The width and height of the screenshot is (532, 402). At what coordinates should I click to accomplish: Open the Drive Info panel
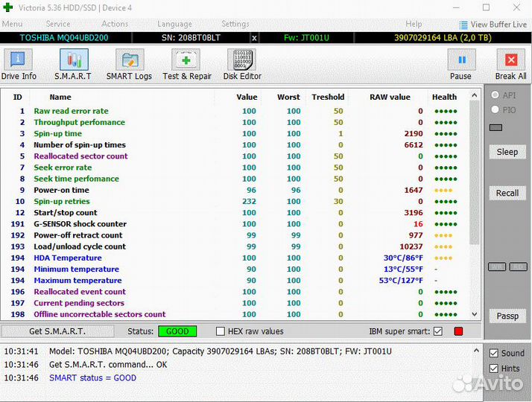click(19, 64)
